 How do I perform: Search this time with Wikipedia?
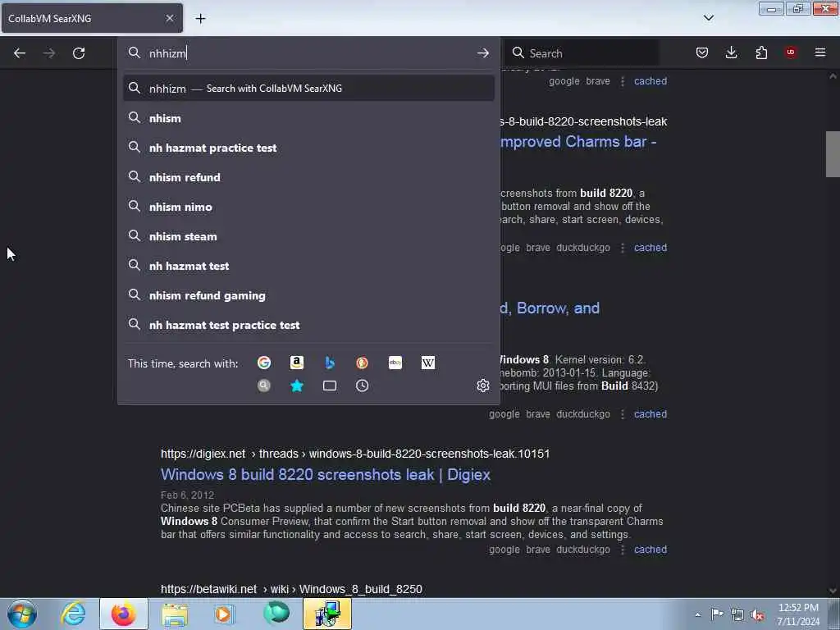point(428,363)
